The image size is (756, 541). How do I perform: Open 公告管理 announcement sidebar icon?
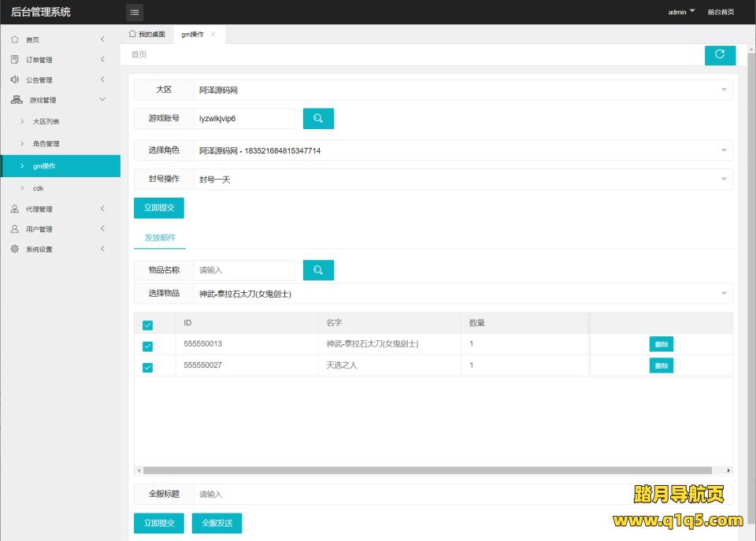click(x=15, y=80)
